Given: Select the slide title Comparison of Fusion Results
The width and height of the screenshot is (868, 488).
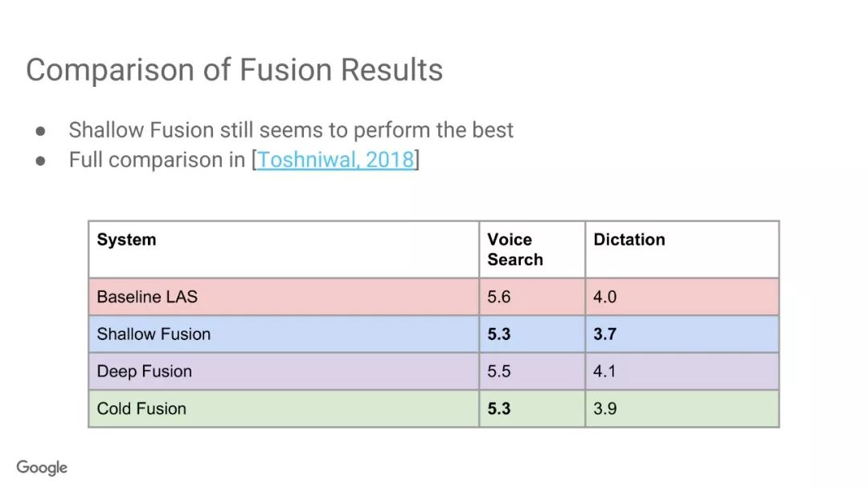Looking at the screenshot, I should 234,71.
